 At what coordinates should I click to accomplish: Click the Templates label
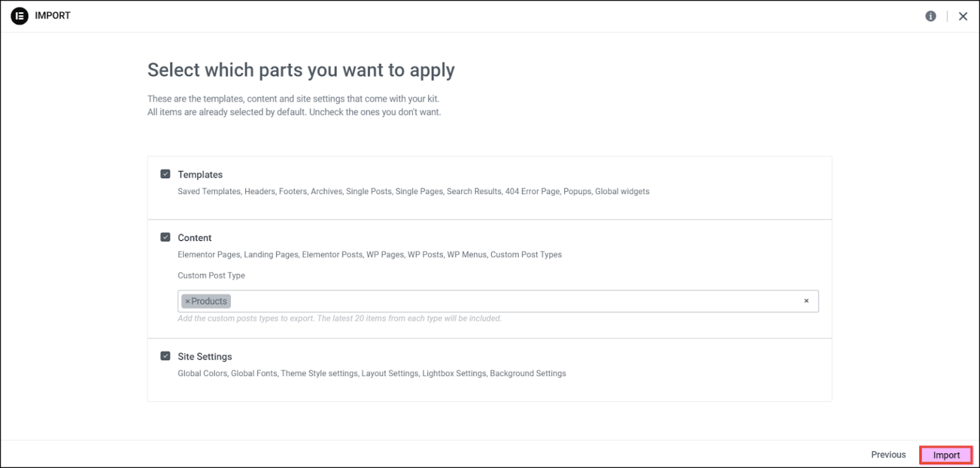pos(200,174)
